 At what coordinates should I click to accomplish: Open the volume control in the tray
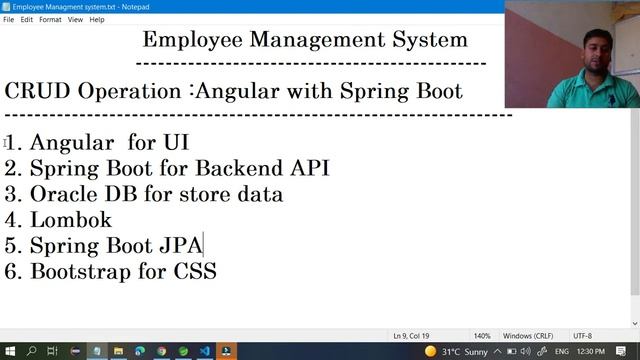[x=526, y=351]
